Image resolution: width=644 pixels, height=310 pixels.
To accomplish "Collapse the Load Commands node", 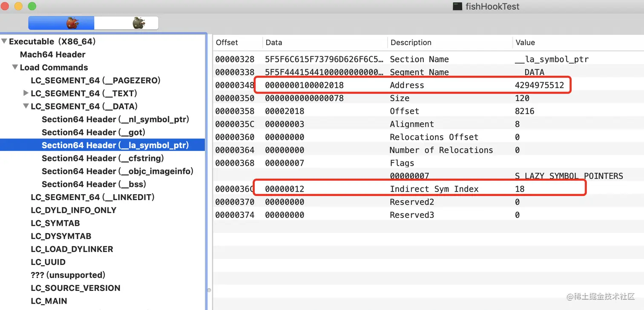I will [15, 67].
